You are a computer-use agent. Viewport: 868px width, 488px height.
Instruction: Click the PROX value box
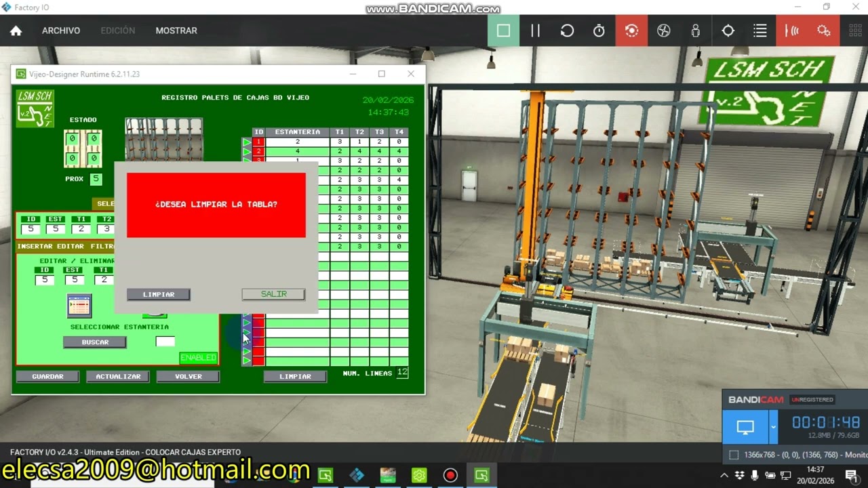coord(96,179)
